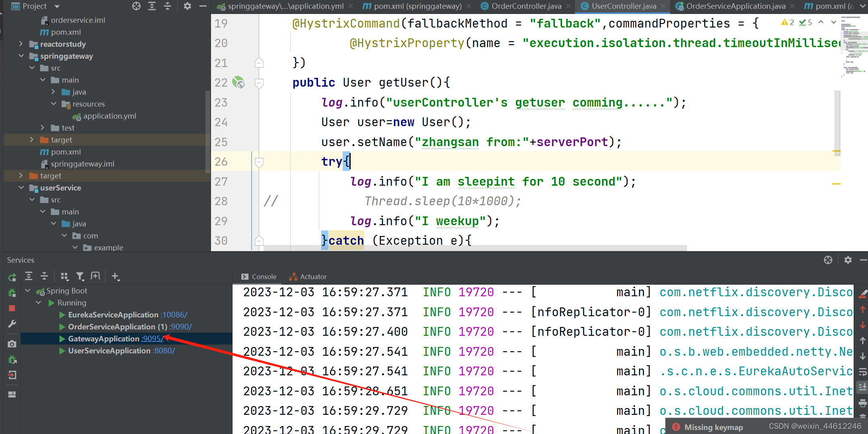The image size is (868, 434).
Task: Open the :9090/ link of OrderServiceApplication
Action: [181, 327]
